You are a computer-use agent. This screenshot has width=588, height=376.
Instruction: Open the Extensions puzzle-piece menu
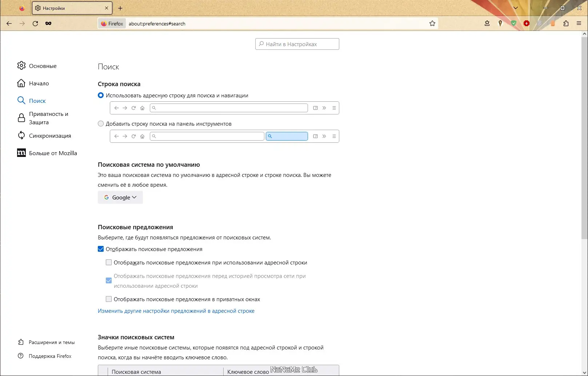(566, 23)
